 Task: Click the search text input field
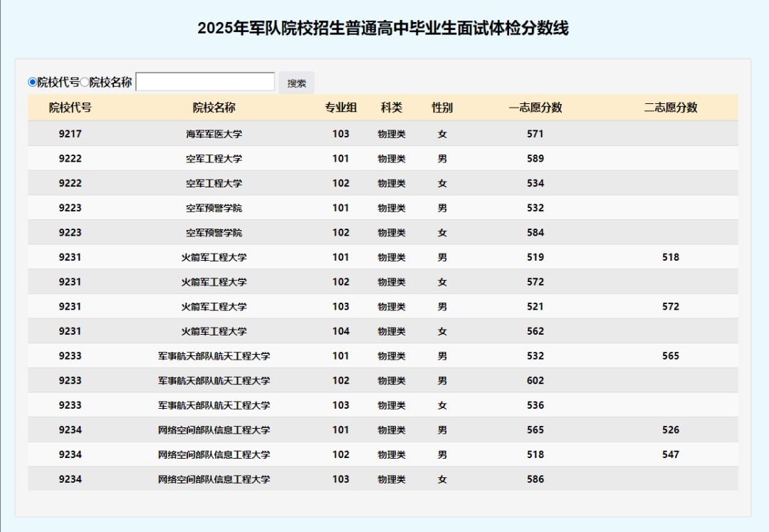[205, 81]
